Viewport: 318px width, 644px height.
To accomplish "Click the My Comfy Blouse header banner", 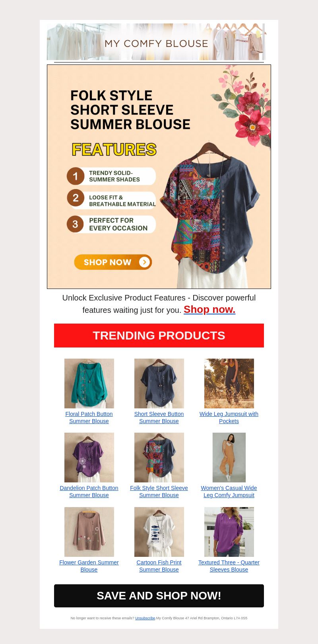I will (156, 42).
